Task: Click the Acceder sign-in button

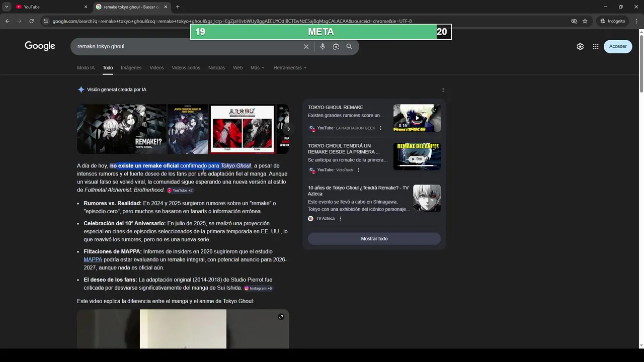Action: coord(618,46)
